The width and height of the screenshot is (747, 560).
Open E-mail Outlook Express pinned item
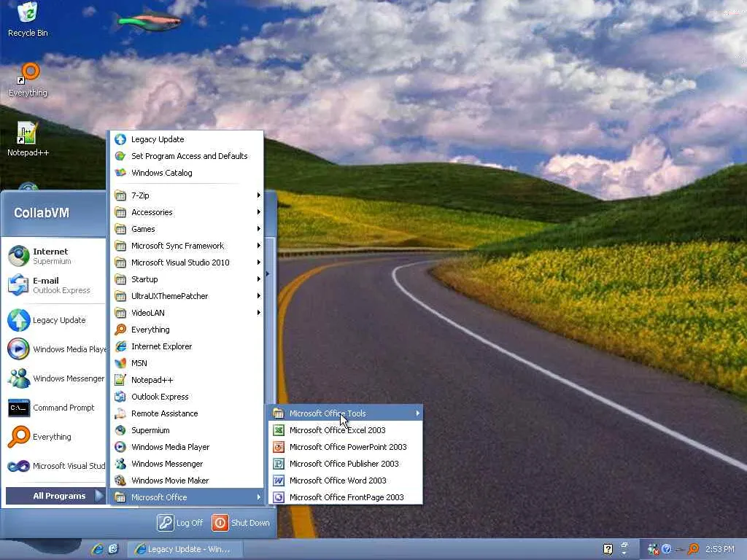tap(55, 285)
